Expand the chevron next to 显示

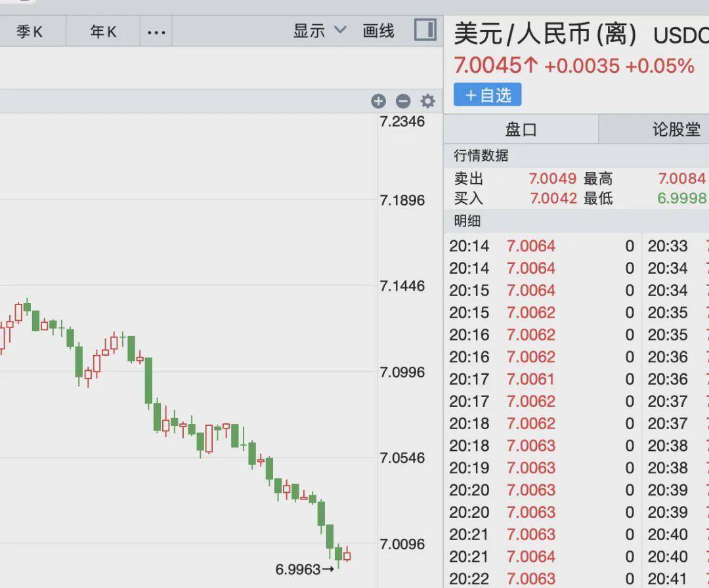pyautogui.click(x=339, y=31)
